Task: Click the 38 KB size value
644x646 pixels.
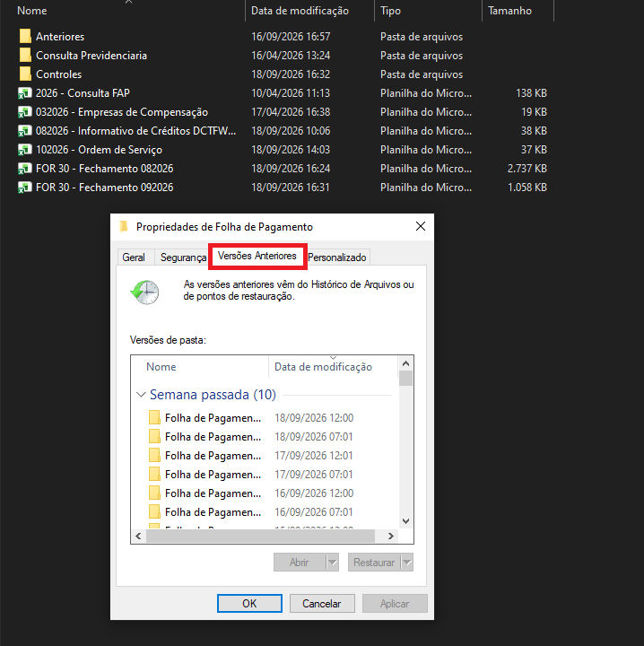Action: pyautogui.click(x=534, y=131)
